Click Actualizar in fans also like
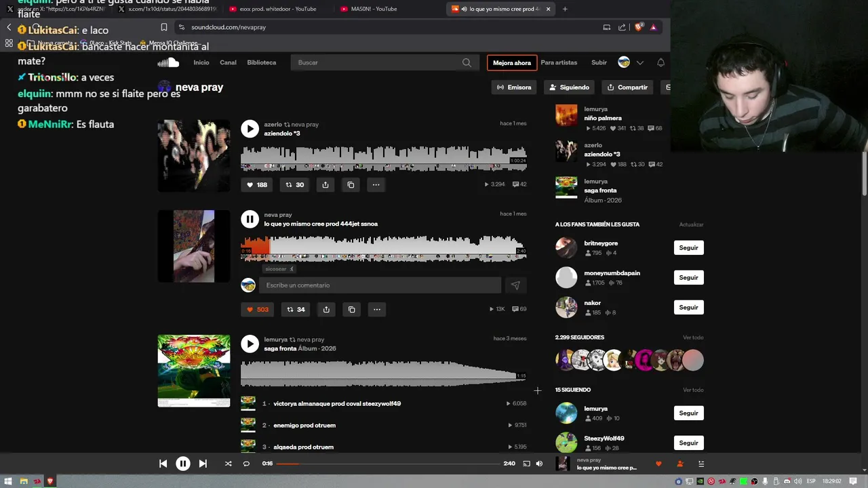This screenshot has width=868, height=488. 691,224
